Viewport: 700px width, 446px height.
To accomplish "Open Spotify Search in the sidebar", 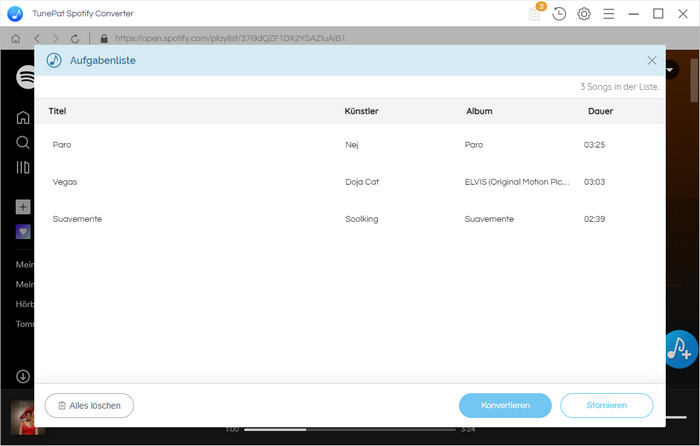I will click(x=23, y=142).
